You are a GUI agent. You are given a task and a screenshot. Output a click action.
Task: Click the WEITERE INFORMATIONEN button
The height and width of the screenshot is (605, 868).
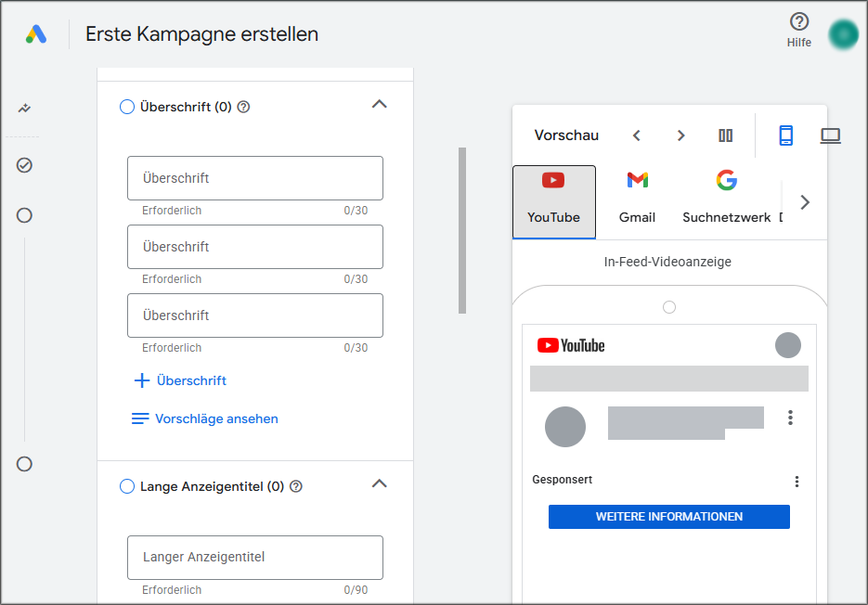coord(668,517)
